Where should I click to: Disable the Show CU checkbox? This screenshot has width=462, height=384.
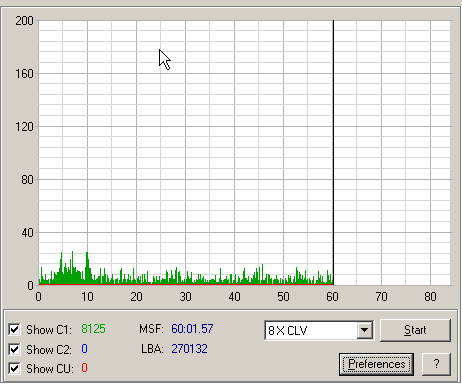tap(14, 368)
